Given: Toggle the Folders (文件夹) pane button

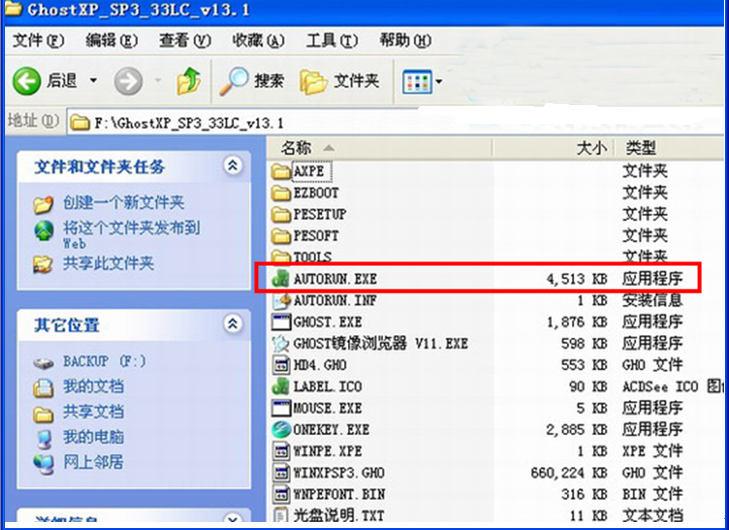Looking at the screenshot, I should coord(340,81).
